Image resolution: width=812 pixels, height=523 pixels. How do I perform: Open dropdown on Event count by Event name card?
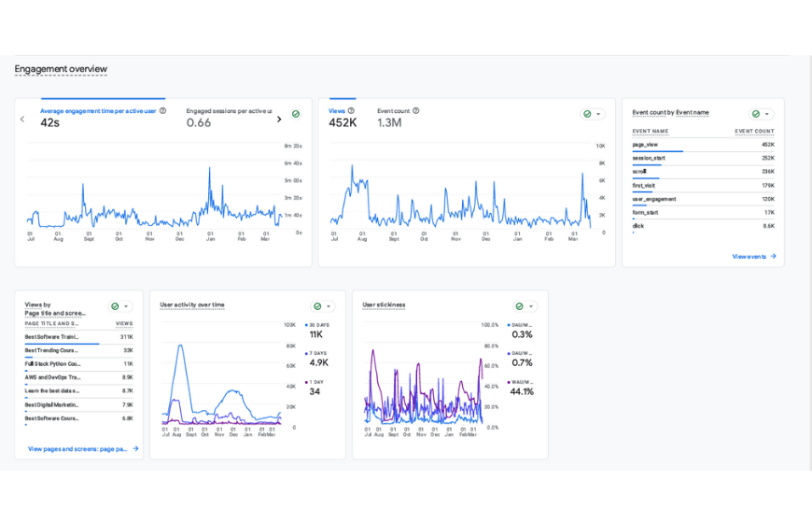pyautogui.click(x=767, y=114)
